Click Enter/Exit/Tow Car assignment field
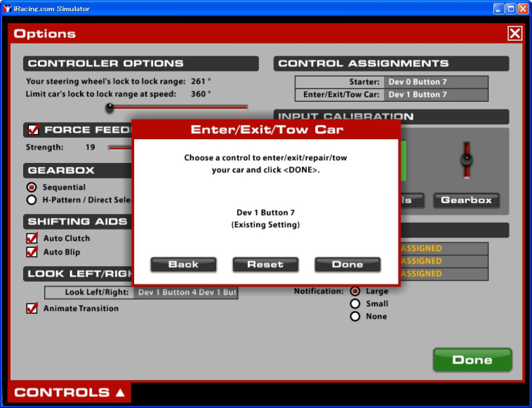This screenshot has height=408, width=532. (436, 95)
